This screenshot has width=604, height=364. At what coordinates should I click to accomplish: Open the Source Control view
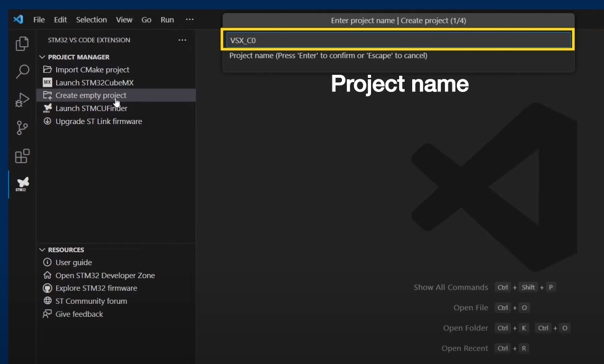22,128
